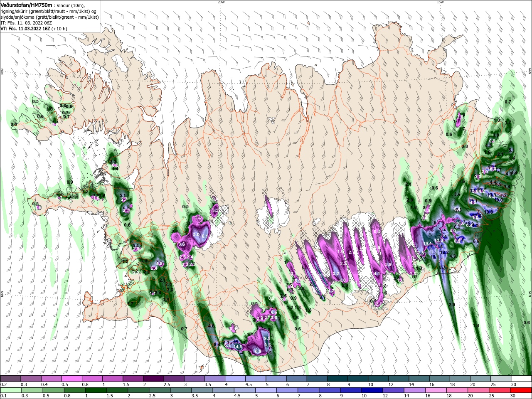Select the 'IT: Fös. 11. 03. 2022 06Z' line

(x=26, y=23)
